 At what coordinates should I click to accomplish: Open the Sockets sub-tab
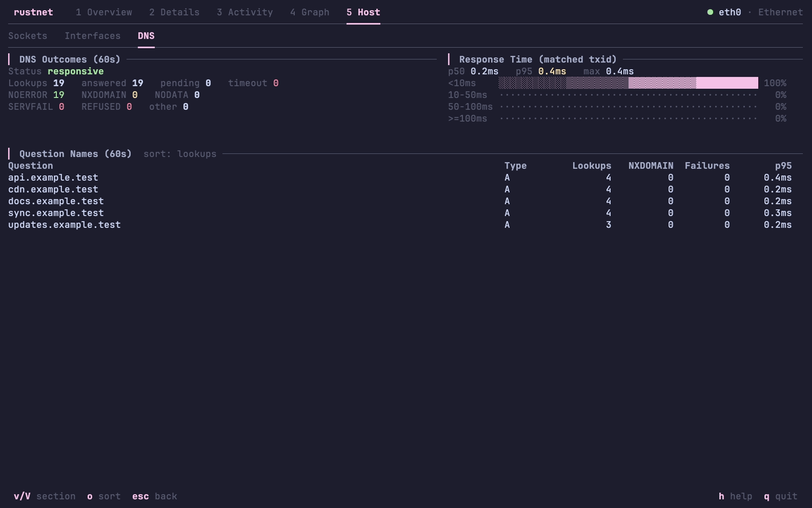click(28, 36)
